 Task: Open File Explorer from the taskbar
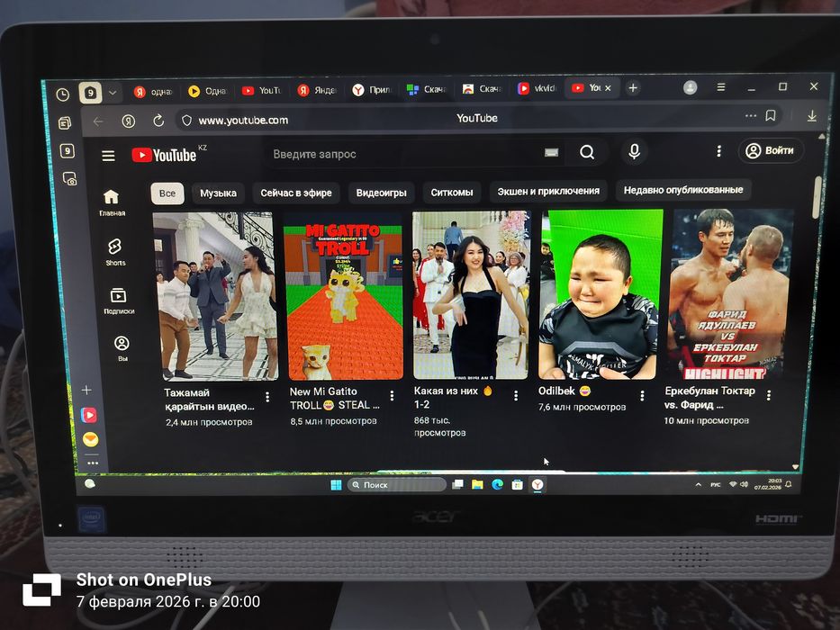[x=477, y=485]
